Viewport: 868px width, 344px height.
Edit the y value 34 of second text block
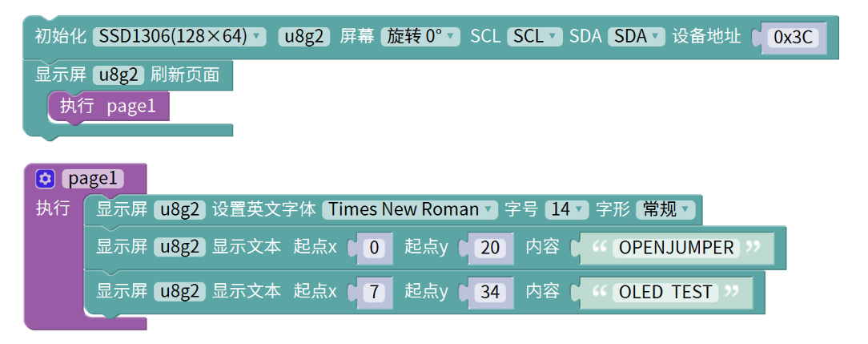(490, 292)
